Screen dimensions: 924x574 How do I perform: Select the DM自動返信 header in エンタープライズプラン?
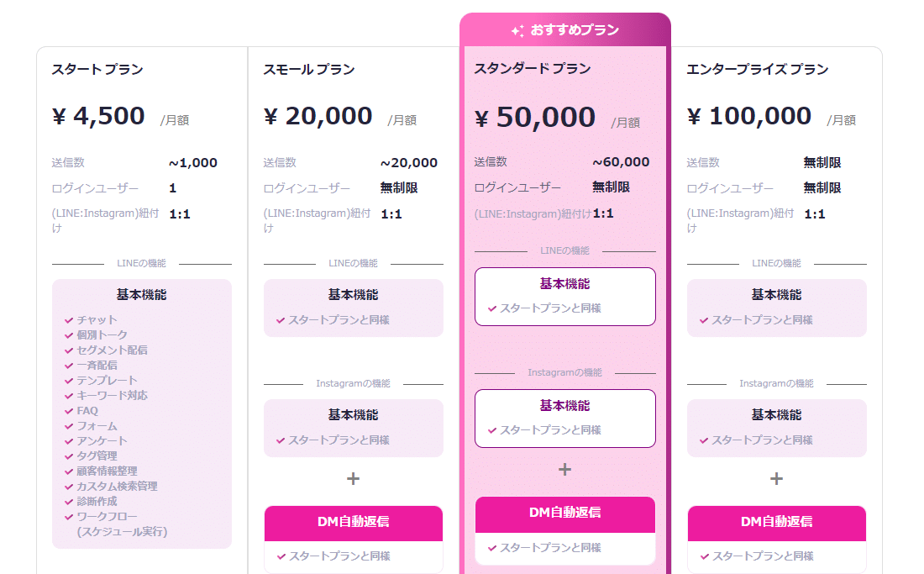coord(776,523)
